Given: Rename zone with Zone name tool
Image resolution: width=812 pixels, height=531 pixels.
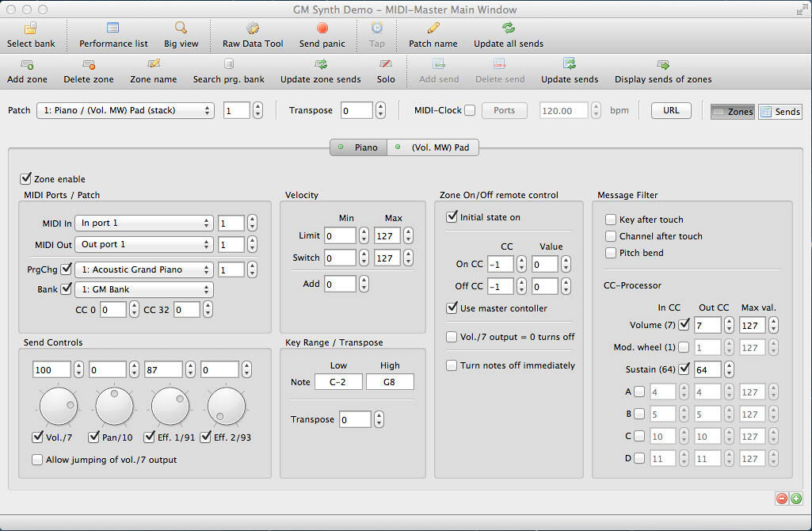Looking at the screenshot, I should tap(153, 71).
